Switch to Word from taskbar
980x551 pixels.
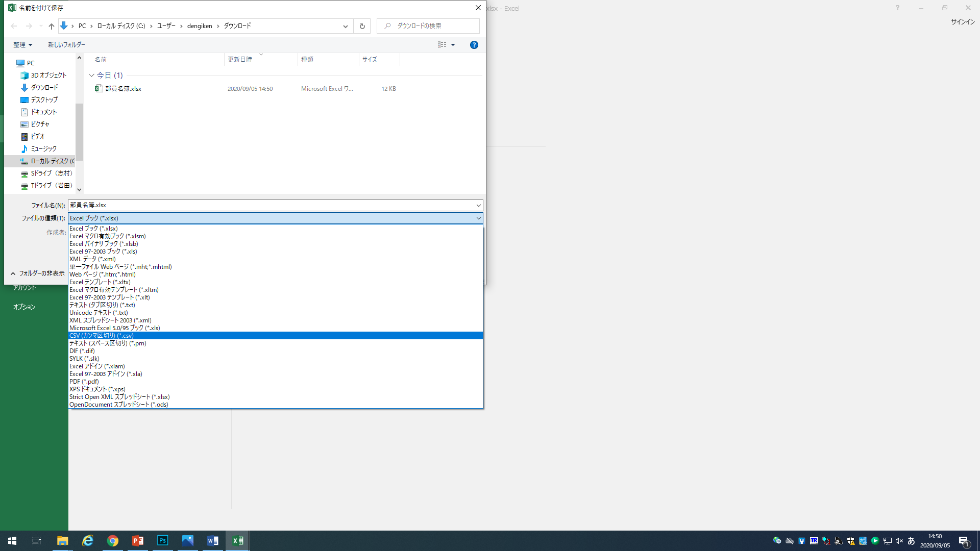212,541
